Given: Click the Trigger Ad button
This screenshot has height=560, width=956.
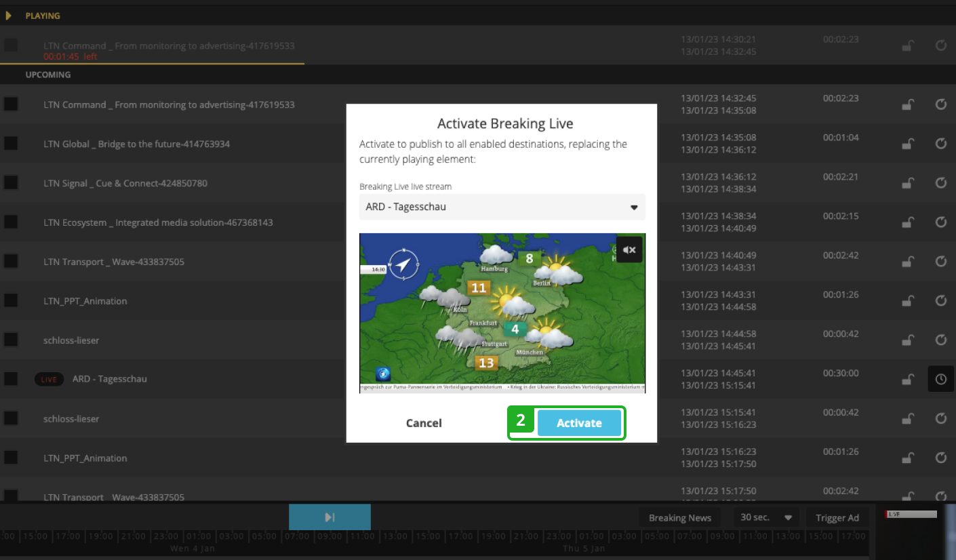Looking at the screenshot, I should point(837,518).
